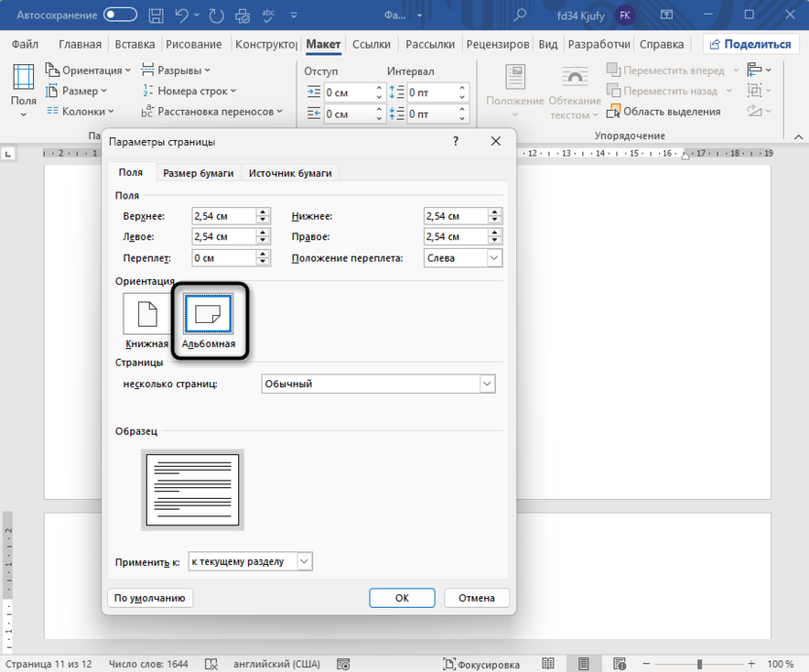
Task: Open the Поля margins ribbon button
Action: click(x=23, y=89)
